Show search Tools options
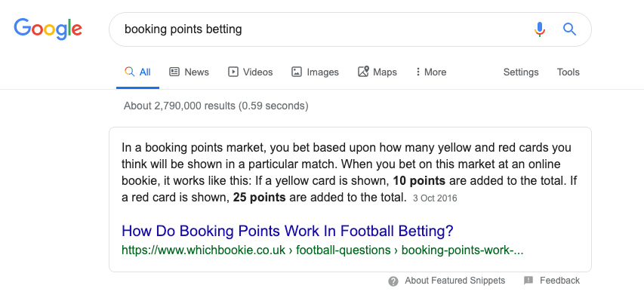Screen dimensions: 644x307 coord(568,72)
